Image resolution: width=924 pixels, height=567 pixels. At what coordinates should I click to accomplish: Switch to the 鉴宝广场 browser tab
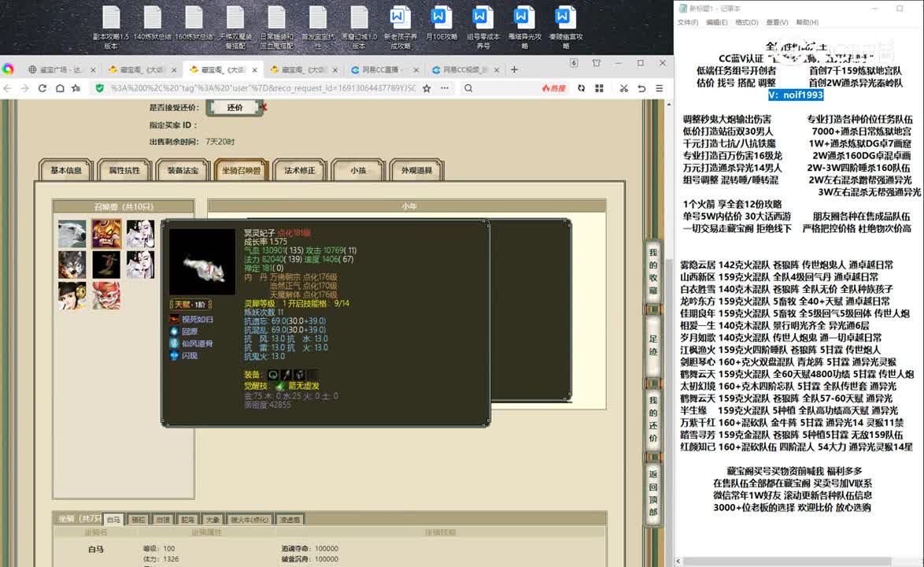coord(62,69)
